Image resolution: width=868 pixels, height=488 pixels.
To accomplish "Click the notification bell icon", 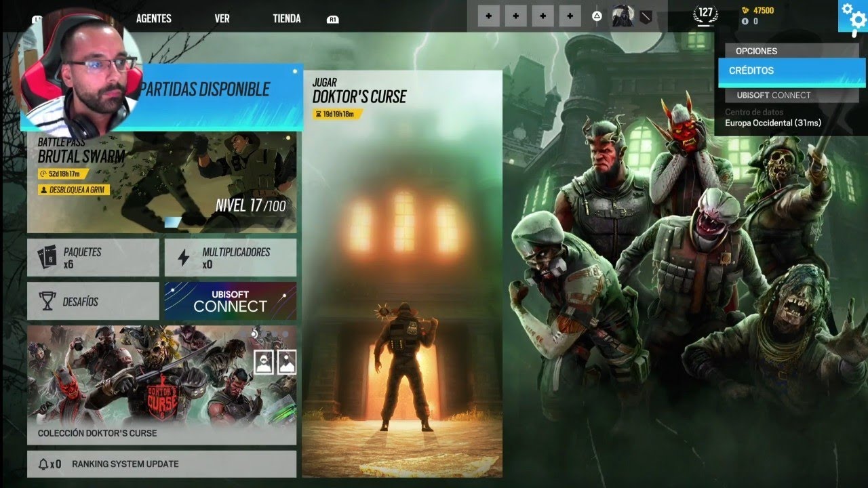I will 43,464.
